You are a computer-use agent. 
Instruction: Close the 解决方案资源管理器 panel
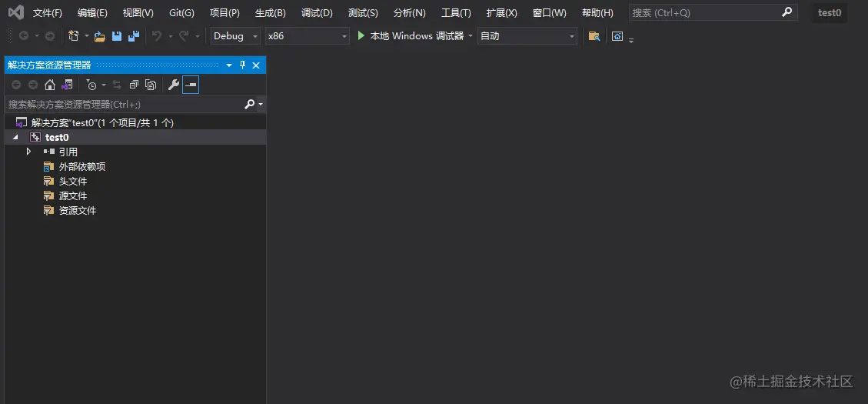(x=256, y=65)
